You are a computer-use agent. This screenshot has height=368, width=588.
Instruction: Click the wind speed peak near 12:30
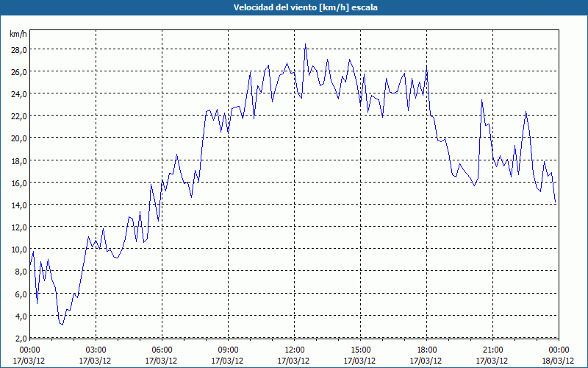click(305, 44)
